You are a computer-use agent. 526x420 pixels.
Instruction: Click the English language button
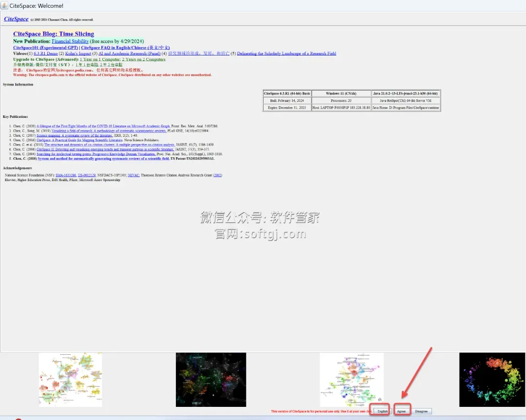pyautogui.click(x=382, y=411)
